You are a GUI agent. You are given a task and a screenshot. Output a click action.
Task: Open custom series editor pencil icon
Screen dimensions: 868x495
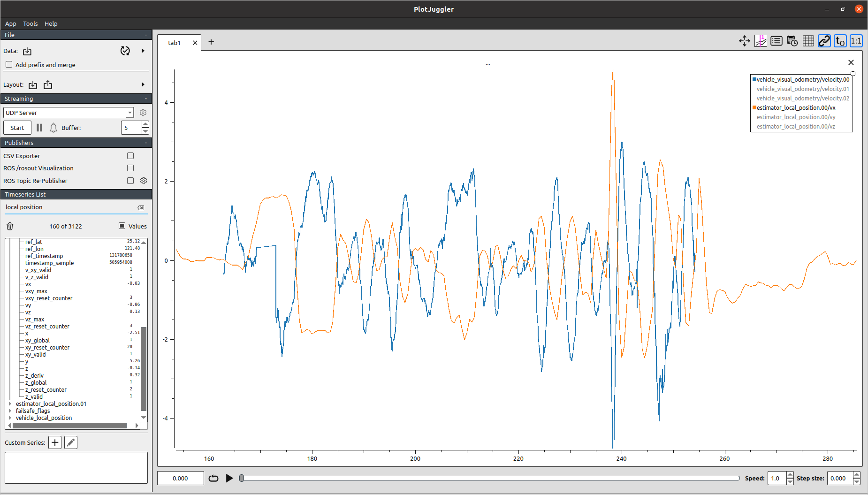click(71, 442)
